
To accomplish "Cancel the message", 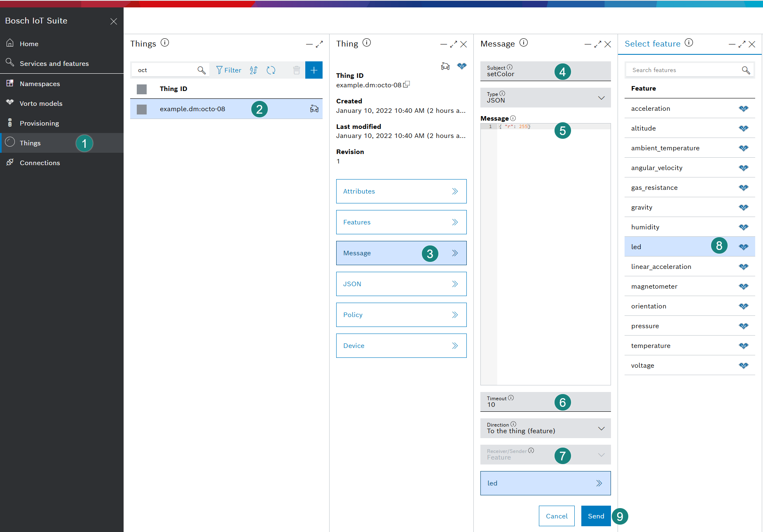I will pos(557,516).
